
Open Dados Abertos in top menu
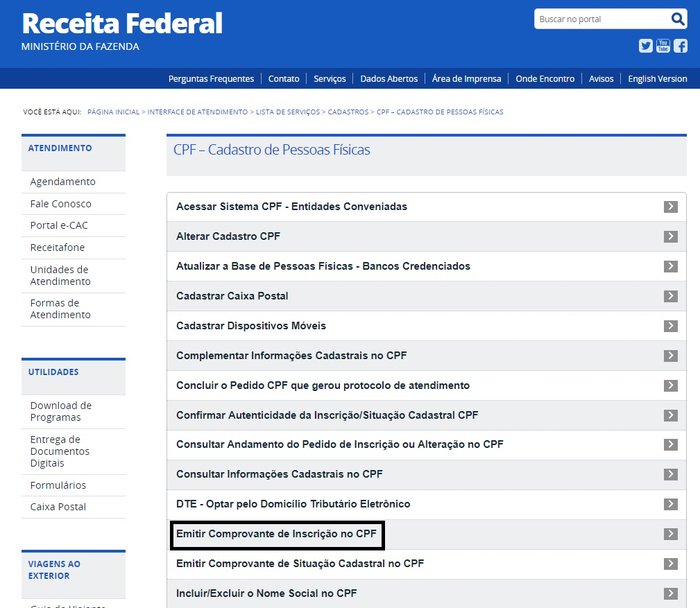click(389, 79)
